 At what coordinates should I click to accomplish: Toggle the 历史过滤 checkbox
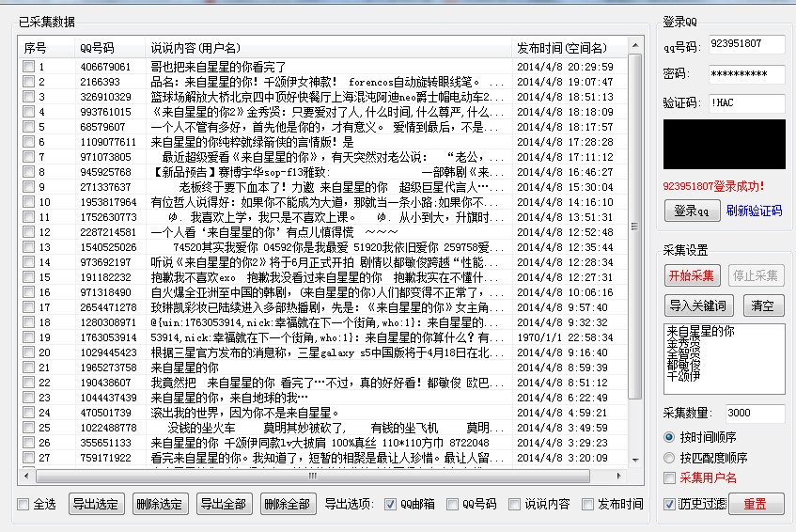[669, 505]
